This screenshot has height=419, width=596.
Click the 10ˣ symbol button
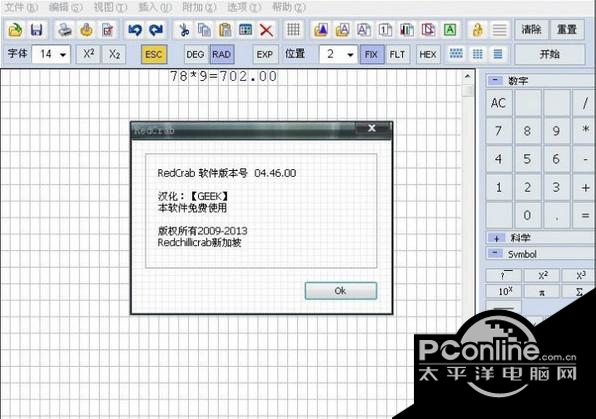click(505, 292)
